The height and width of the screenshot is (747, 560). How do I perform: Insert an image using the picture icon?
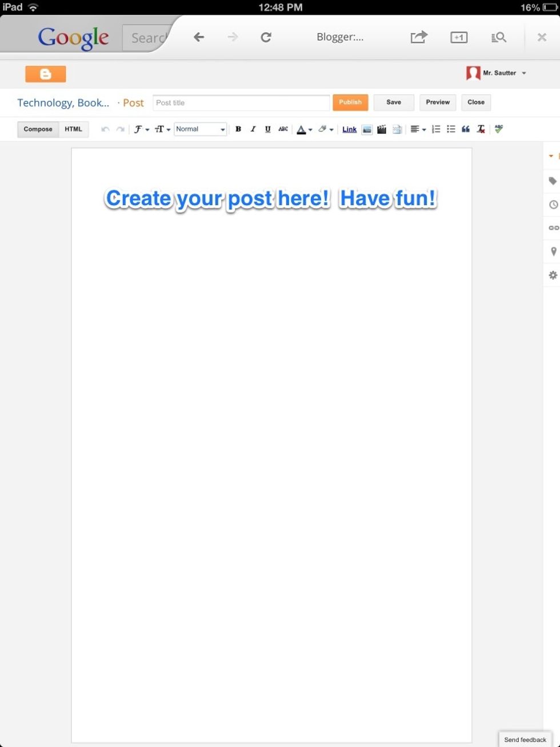point(367,129)
